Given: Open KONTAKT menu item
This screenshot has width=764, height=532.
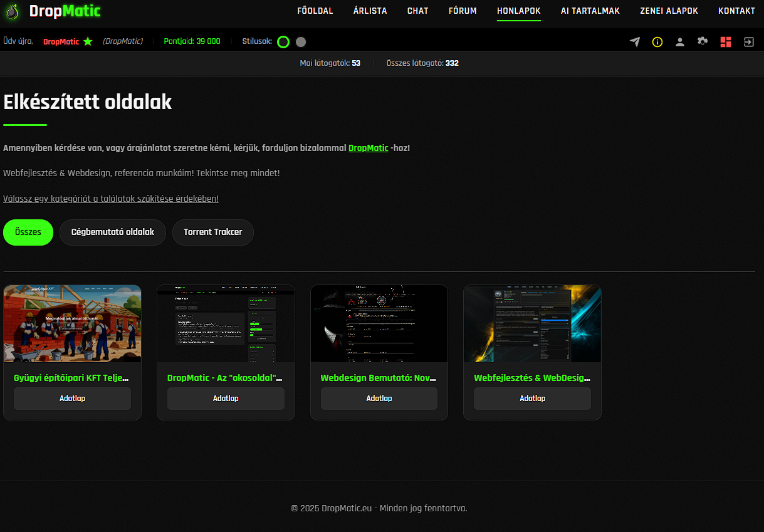Looking at the screenshot, I should coord(736,11).
